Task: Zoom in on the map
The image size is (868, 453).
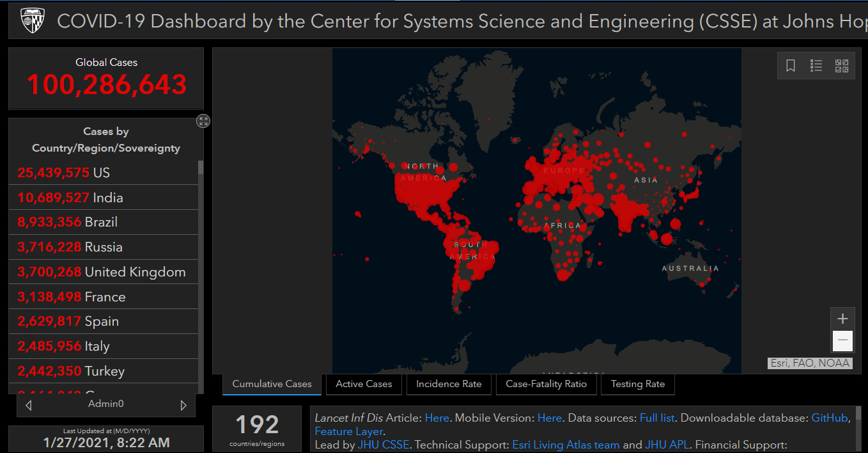Action: (842, 319)
